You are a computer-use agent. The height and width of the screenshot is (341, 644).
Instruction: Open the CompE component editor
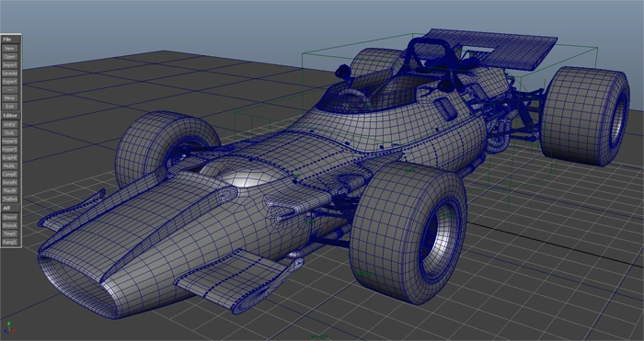point(10,174)
